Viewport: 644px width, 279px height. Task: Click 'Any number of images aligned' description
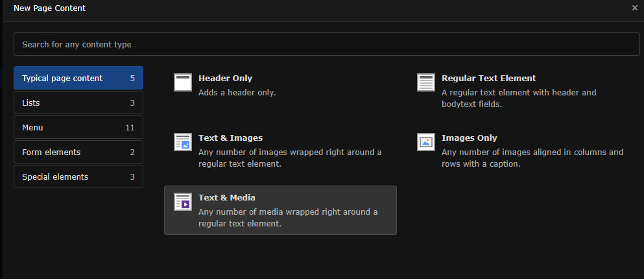[532, 158]
